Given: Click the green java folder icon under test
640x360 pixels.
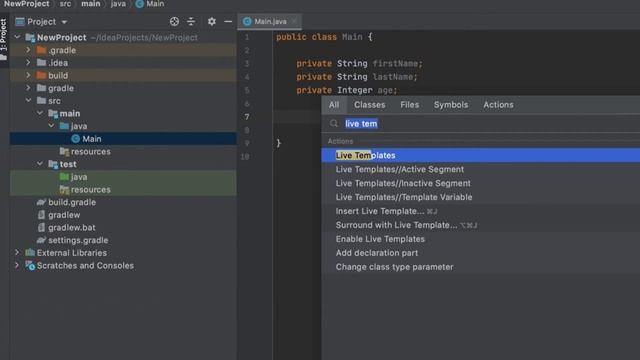Looking at the screenshot, I should point(64,177).
